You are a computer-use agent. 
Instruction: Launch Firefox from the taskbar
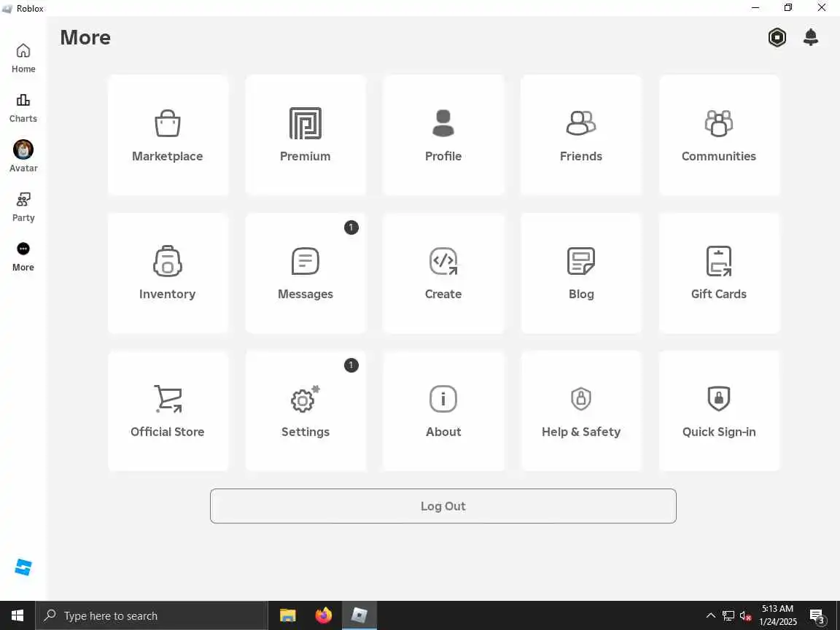tap(324, 615)
